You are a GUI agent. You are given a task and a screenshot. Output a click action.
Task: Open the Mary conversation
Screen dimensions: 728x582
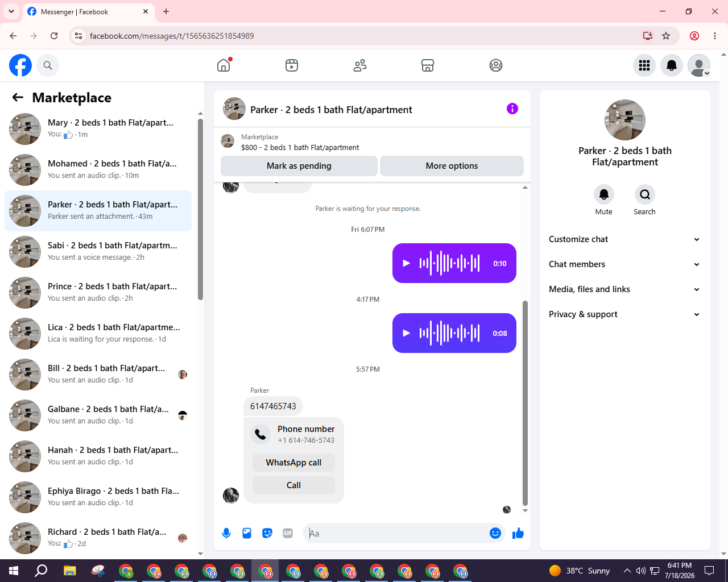(x=98, y=129)
